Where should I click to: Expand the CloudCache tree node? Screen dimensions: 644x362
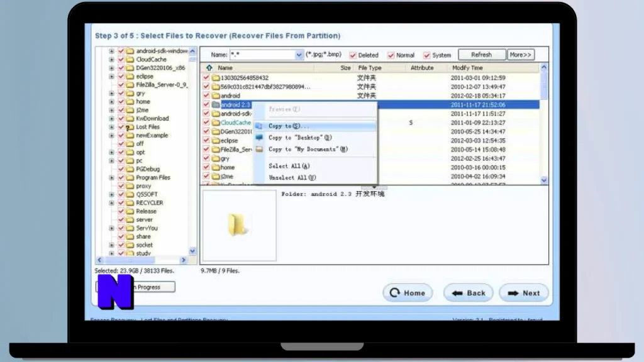point(112,60)
